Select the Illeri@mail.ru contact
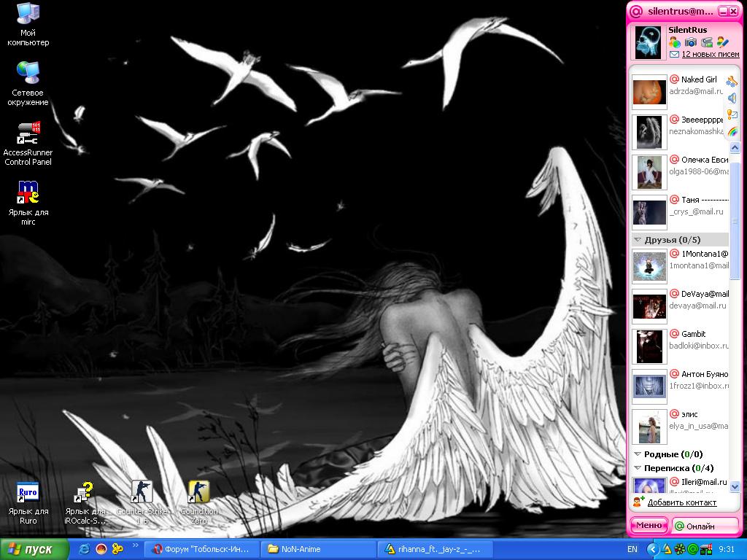This screenshot has height=560, width=747. (x=679, y=485)
